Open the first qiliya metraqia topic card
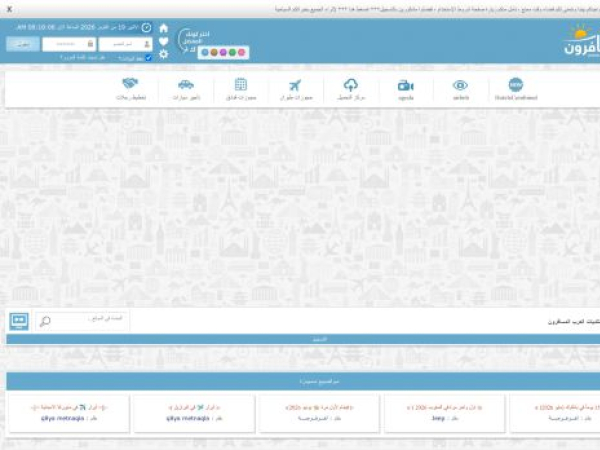 pyautogui.click(x=69, y=413)
